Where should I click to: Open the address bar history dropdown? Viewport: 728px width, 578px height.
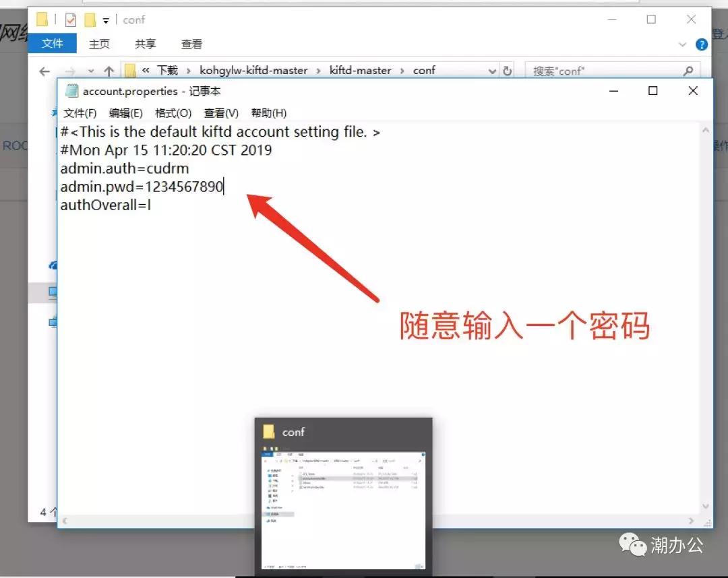[491, 70]
